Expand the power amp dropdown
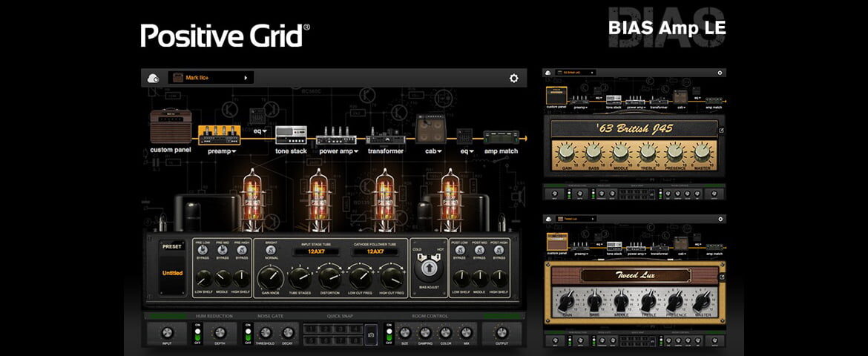The height and width of the screenshot is (356, 868). coord(355,151)
